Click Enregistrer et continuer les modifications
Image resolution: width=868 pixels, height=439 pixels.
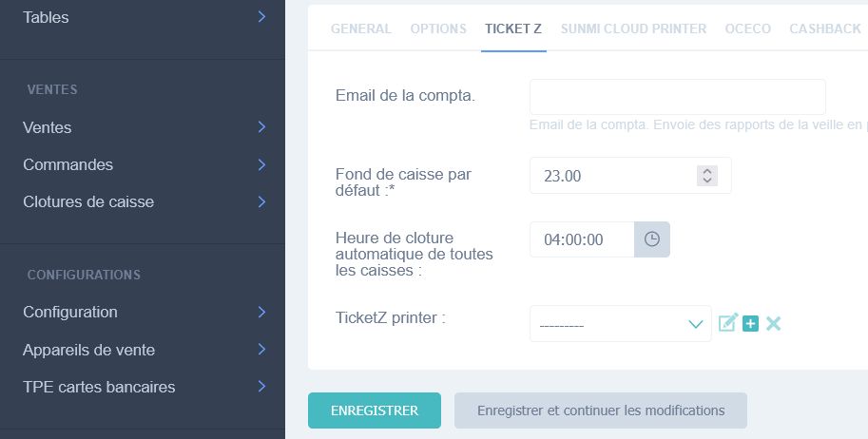601,410
